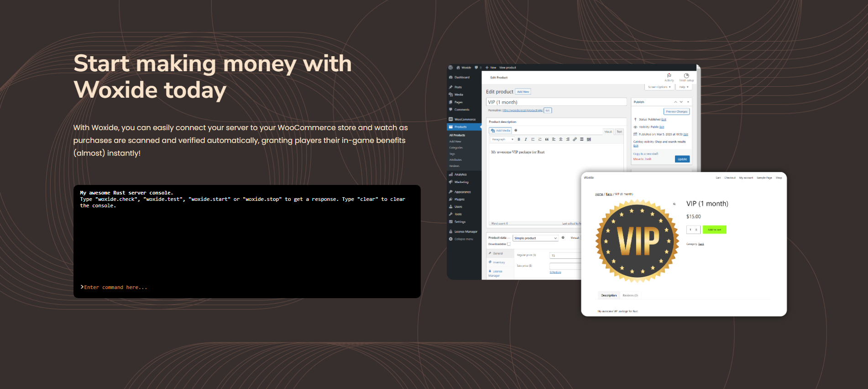The width and height of the screenshot is (868, 389).
Task: Switch to the Text editor tab
Action: tap(619, 131)
